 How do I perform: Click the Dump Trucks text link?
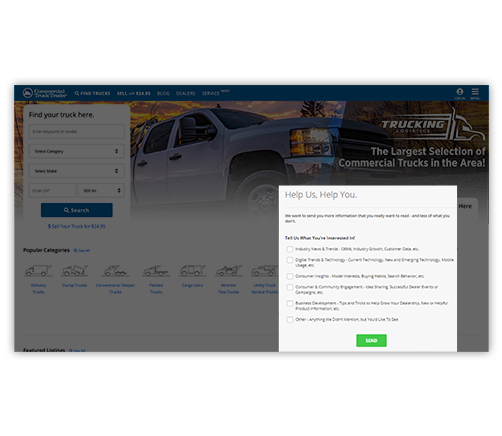(x=75, y=285)
